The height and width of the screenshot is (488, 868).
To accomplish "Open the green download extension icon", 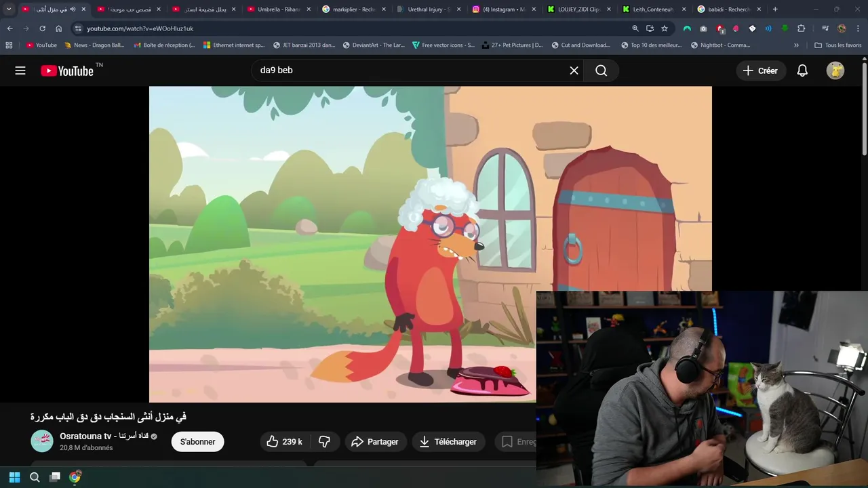I will 785,28.
